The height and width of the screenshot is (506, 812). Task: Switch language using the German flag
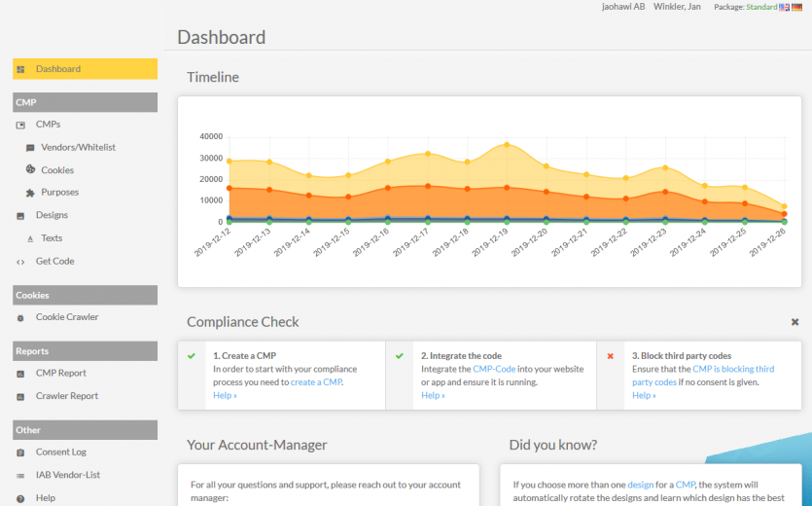click(796, 7)
